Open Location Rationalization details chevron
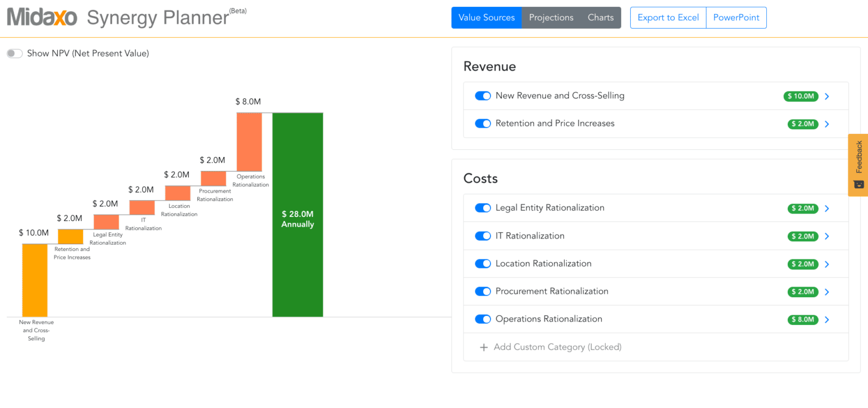 [x=827, y=264]
